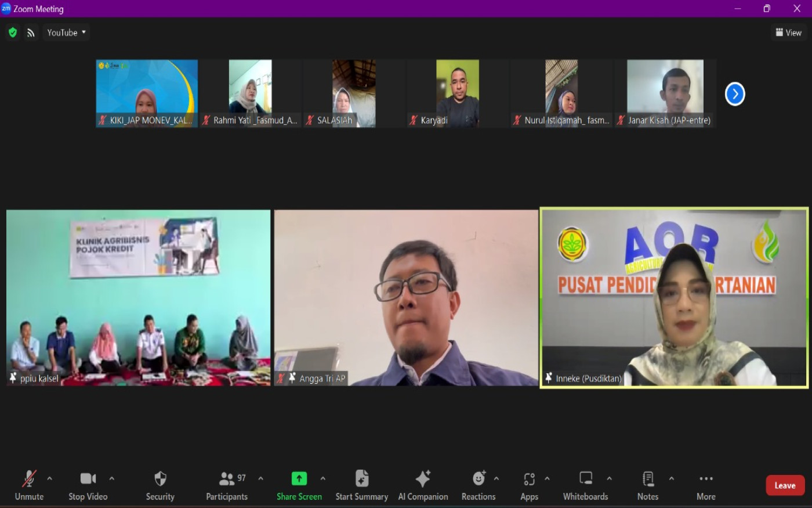Screen dimensions: 812x508
Task: Open the Whiteboards icon
Action: (x=586, y=479)
